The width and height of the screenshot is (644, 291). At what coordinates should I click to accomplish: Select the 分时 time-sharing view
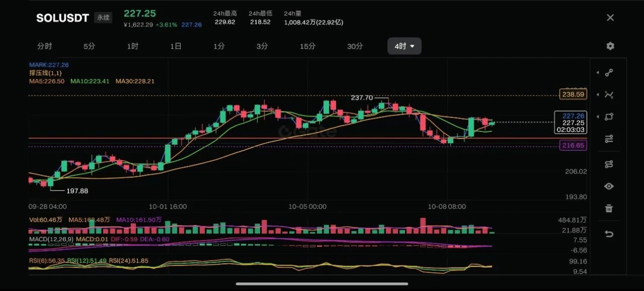44,46
